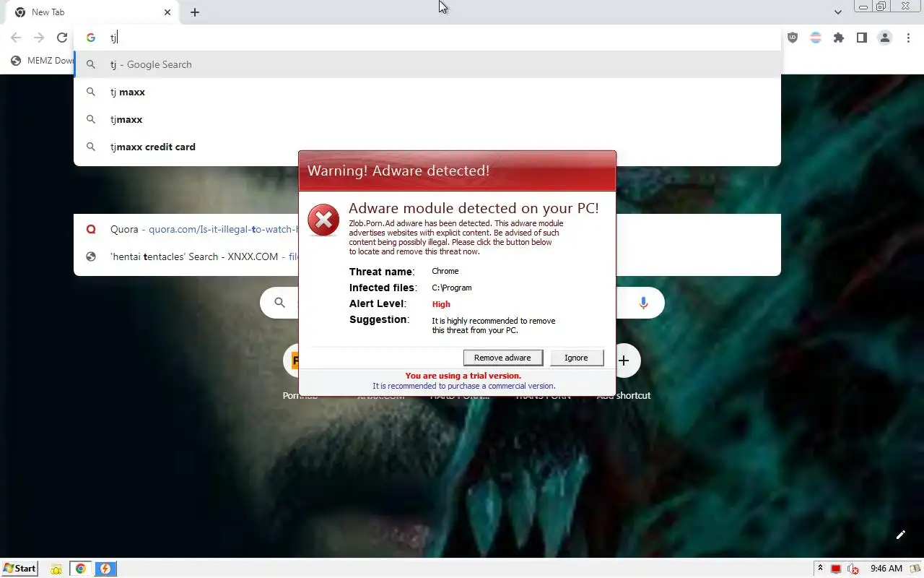Click the 'Warning! Adware detected!' title bar

[x=457, y=171]
